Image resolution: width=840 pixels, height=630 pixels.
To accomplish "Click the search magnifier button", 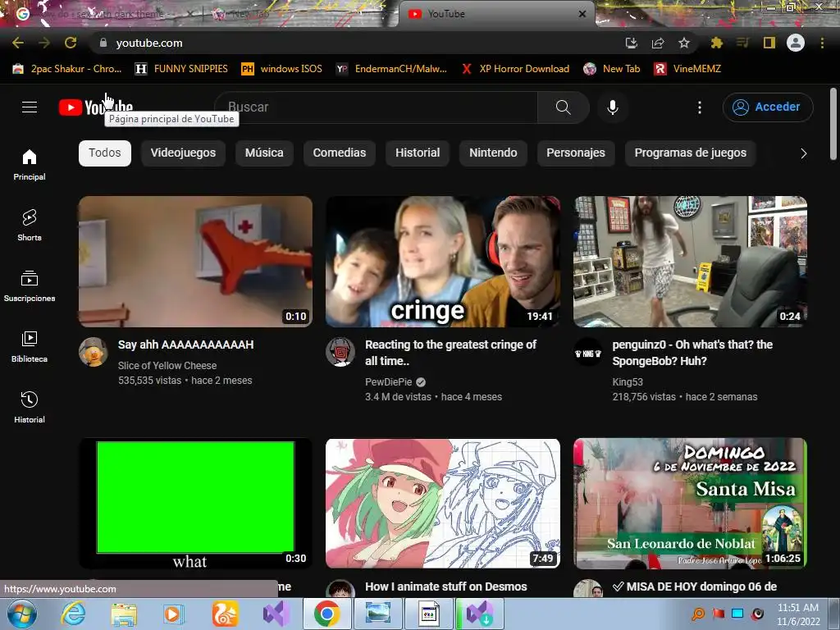I will point(563,107).
